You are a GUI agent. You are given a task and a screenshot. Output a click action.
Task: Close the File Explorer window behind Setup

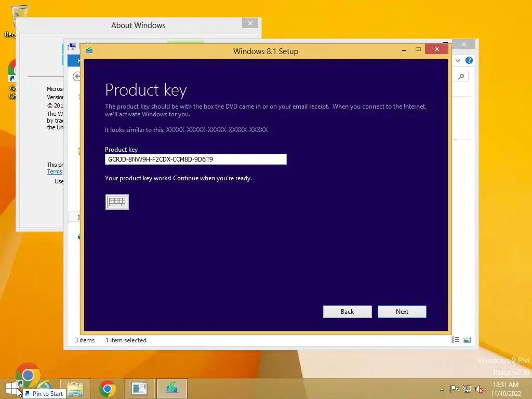pyautogui.click(x=464, y=45)
